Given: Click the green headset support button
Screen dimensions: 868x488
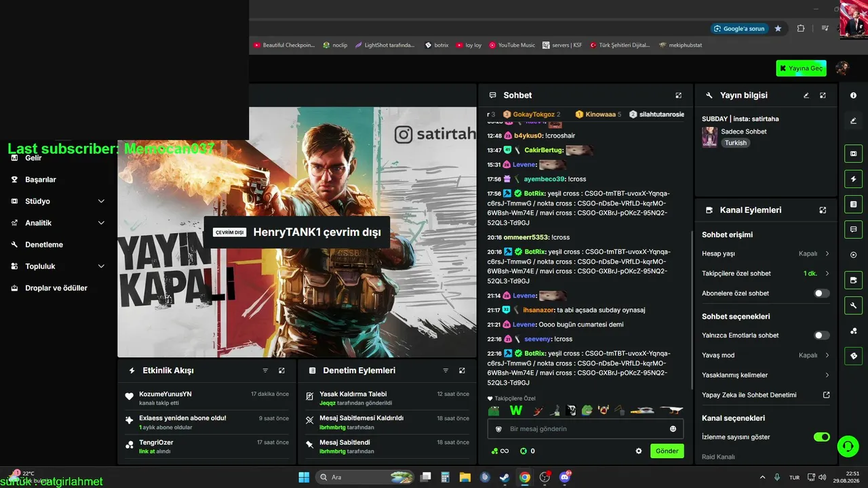Looking at the screenshot, I should tap(848, 446).
